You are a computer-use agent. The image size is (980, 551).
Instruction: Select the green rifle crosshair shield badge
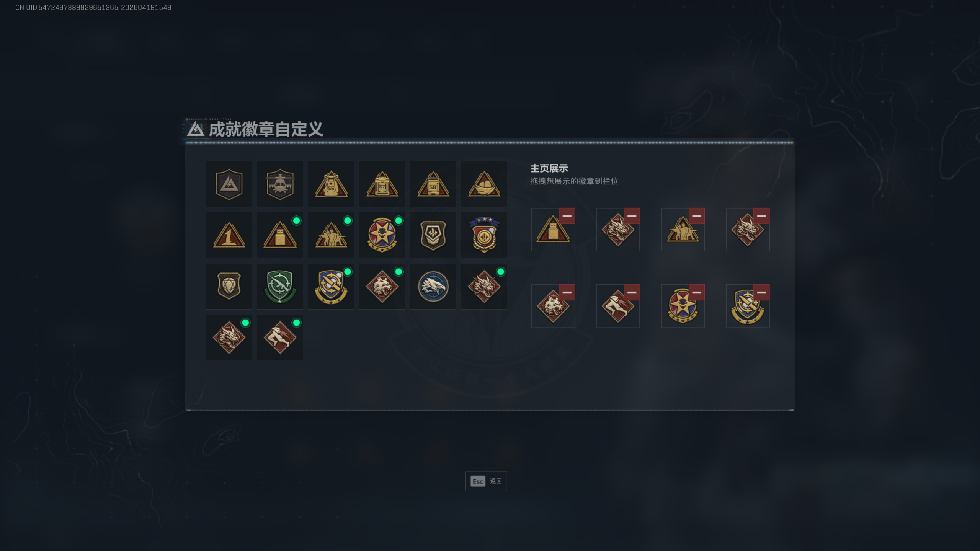tap(280, 286)
